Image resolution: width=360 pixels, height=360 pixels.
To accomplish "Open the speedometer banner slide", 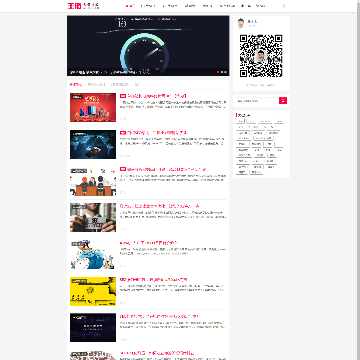I will [148, 46].
